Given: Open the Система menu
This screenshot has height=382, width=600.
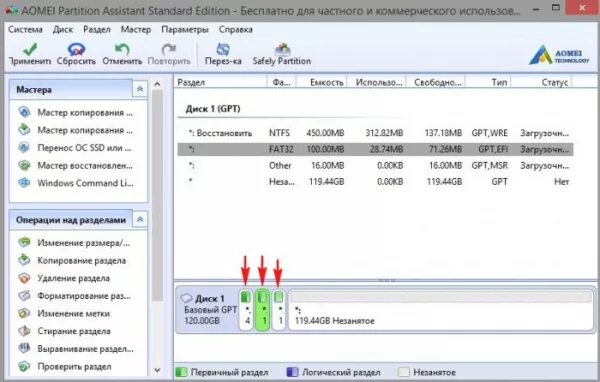Looking at the screenshot, I should (x=25, y=29).
